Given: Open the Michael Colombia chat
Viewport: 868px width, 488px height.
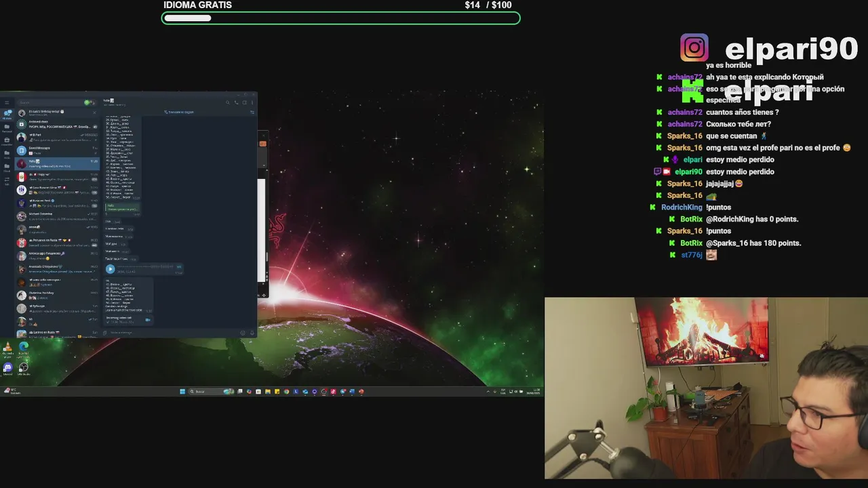Looking at the screenshot, I should point(56,216).
